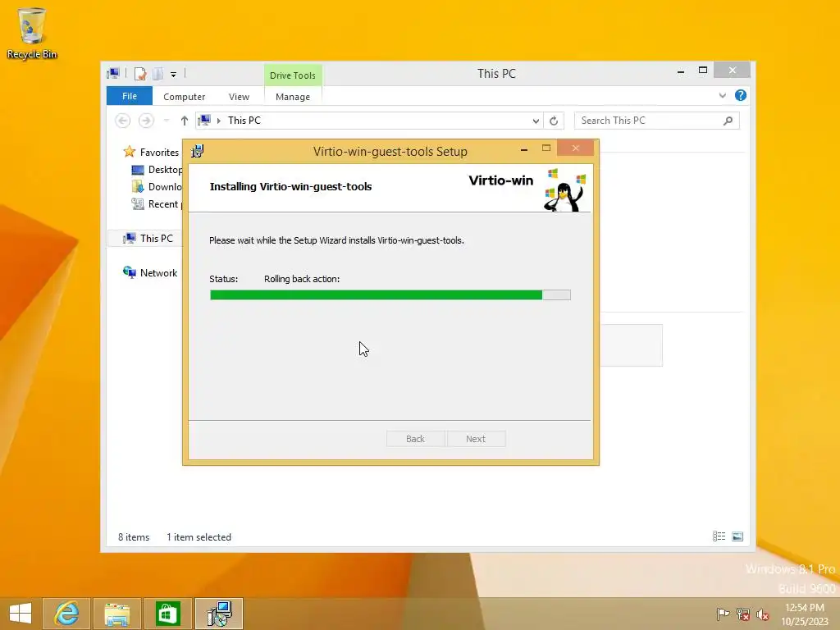Viewport: 840px width, 630px height.
Task: Select the Drive Tools contextual tab
Action: [293, 75]
